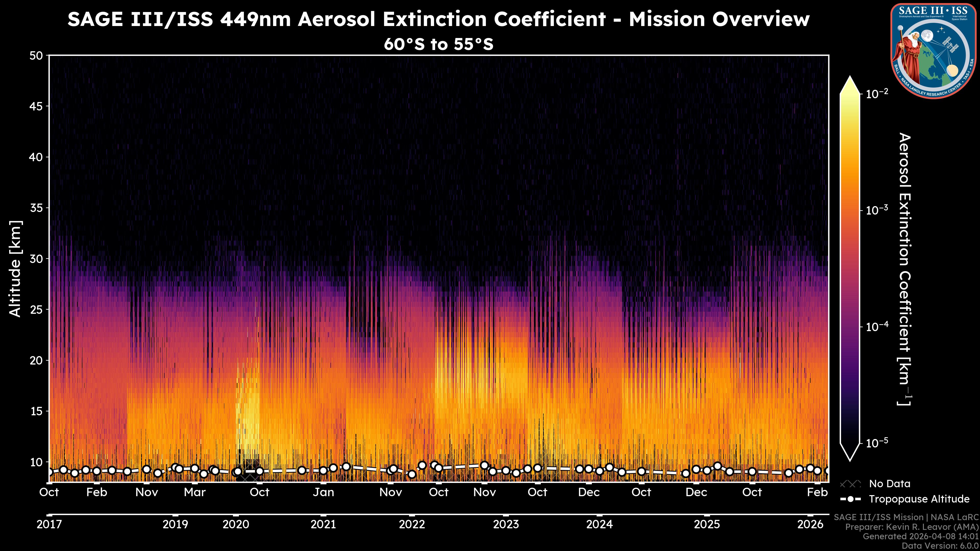
Task: Click the SAGE III ISS mission logo
Action: click(x=933, y=51)
